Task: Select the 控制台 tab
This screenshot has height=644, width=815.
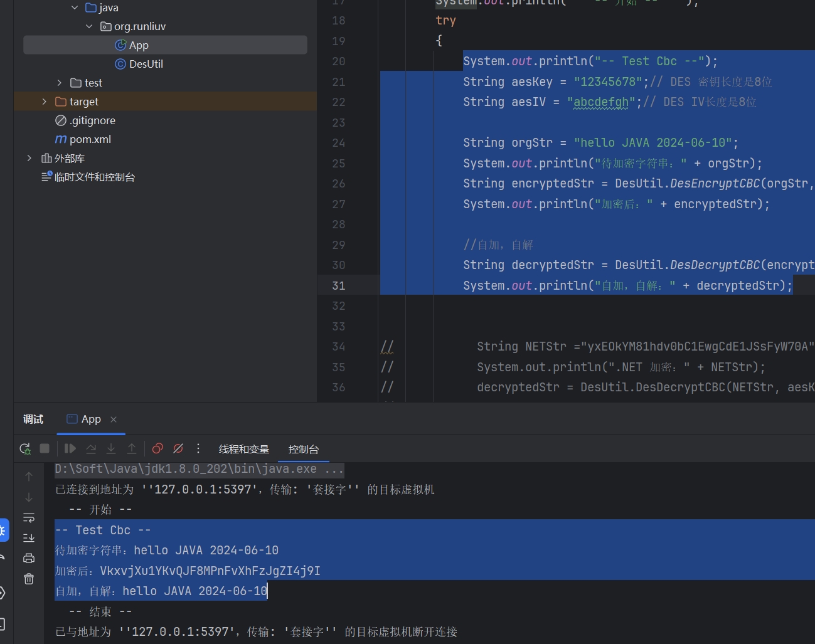Action: coord(303,450)
